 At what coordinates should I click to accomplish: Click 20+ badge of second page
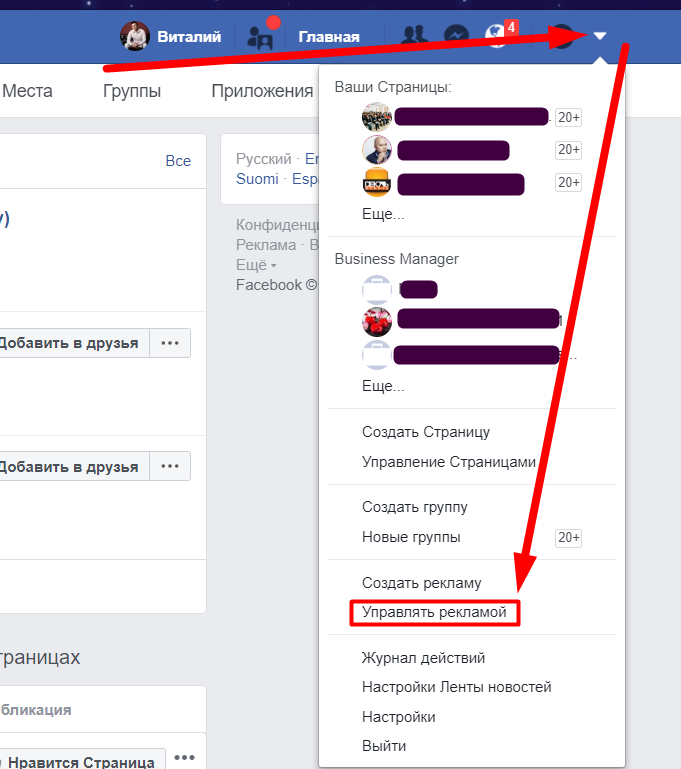point(568,150)
